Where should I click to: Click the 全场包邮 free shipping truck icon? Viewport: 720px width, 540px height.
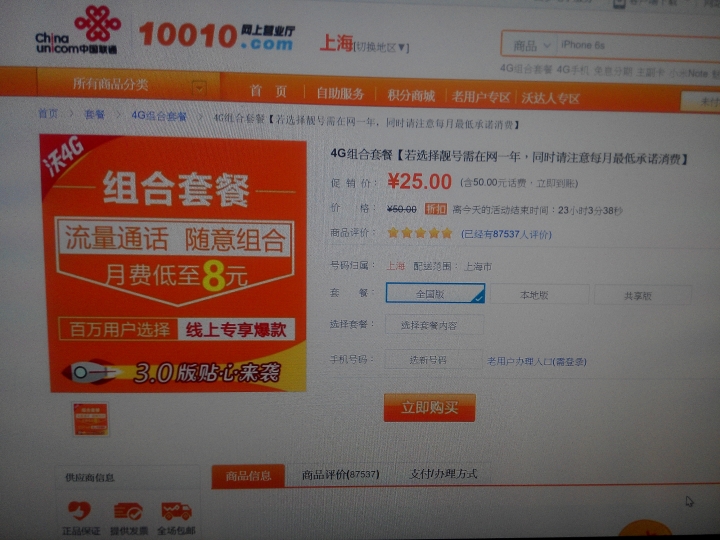[x=176, y=511]
